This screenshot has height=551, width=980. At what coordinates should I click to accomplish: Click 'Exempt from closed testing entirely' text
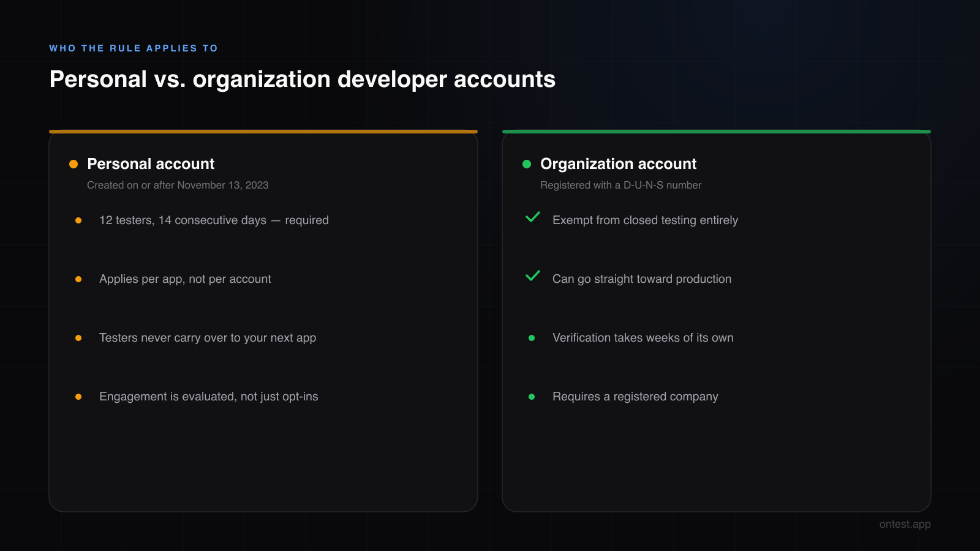645,220
